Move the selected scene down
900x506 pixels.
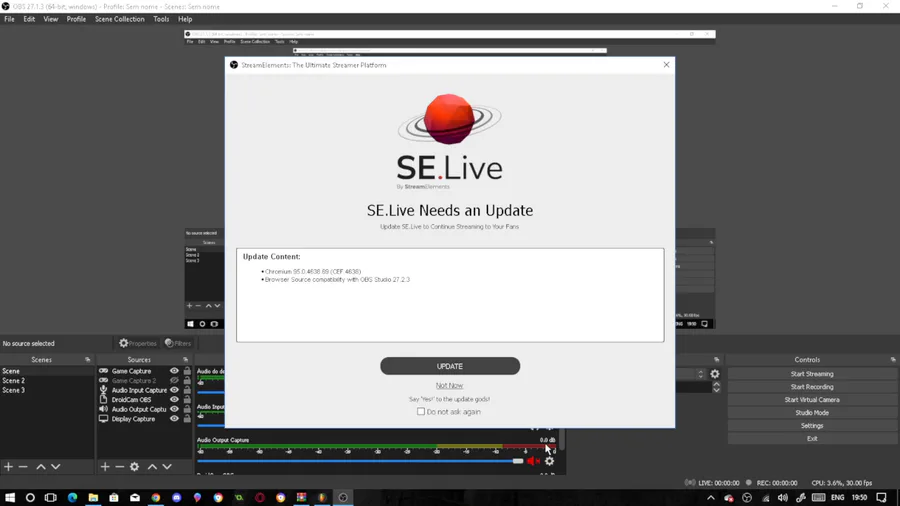click(x=56, y=467)
